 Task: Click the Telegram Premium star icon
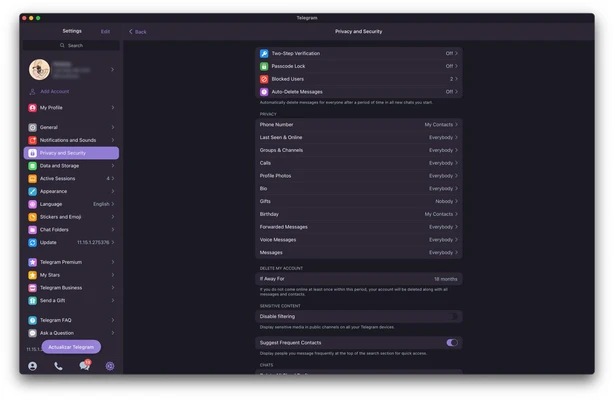33,262
